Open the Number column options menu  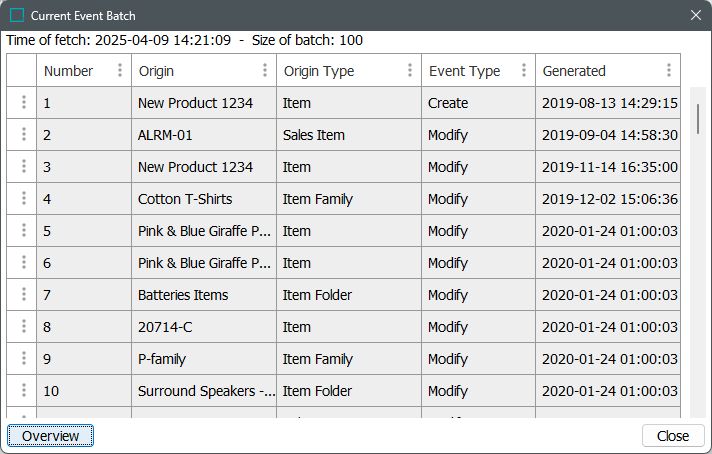tap(120, 71)
